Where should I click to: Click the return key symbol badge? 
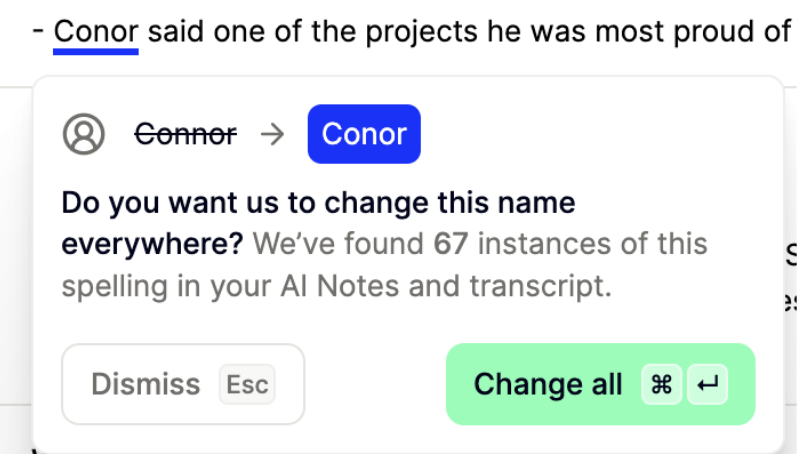point(708,385)
